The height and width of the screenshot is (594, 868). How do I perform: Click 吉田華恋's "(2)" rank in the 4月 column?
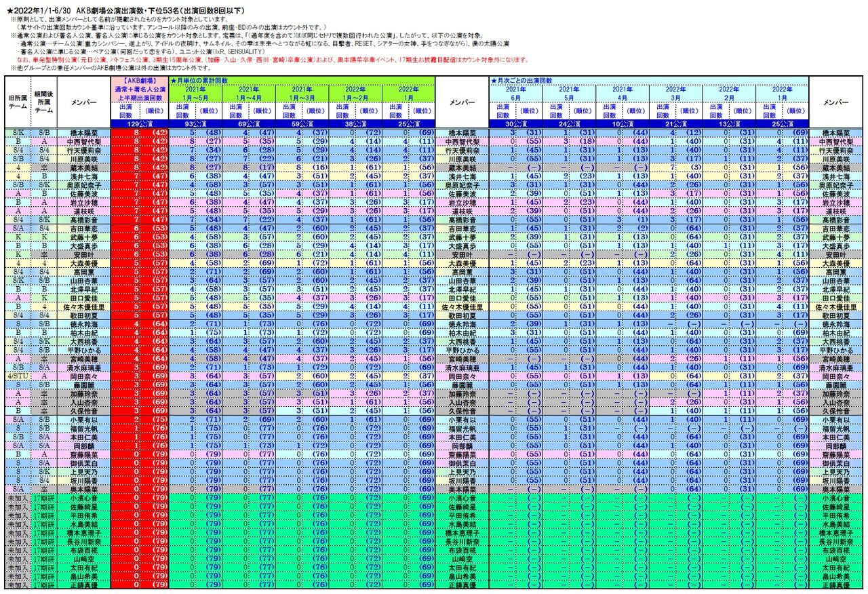(x=637, y=229)
